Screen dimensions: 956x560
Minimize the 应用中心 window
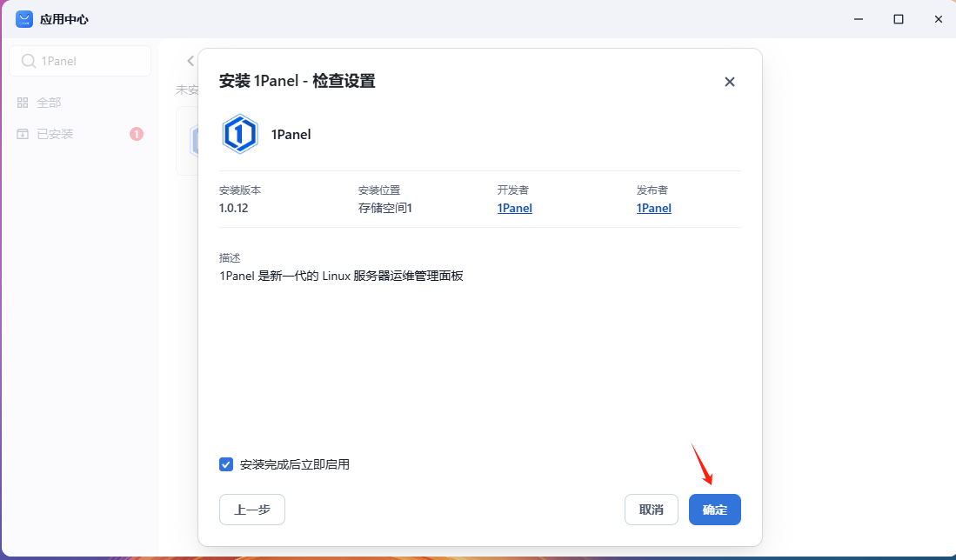(859, 19)
